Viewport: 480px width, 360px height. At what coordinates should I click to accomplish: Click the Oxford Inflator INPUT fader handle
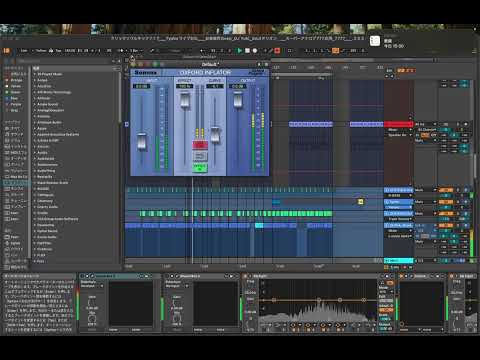click(142, 141)
